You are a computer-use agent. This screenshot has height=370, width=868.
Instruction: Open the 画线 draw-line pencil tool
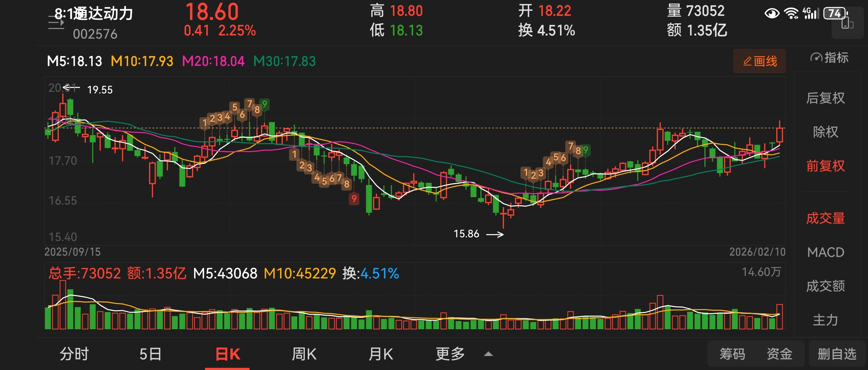(x=759, y=61)
